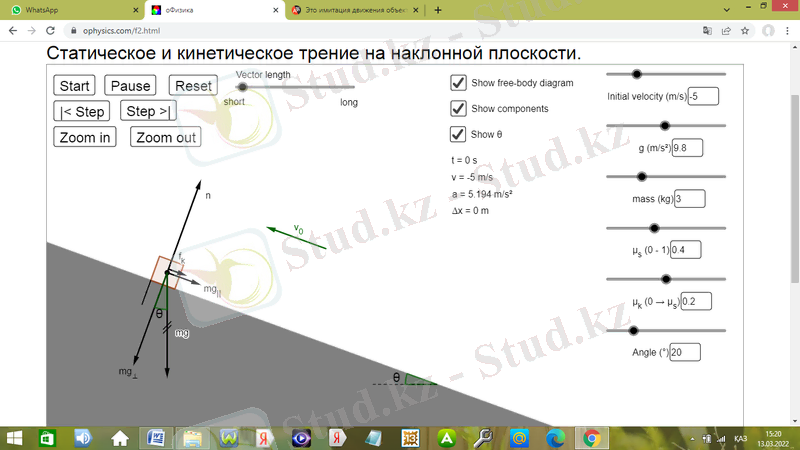Click the friction block on the incline
This screenshot has height=450, width=800.
(167, 273)
